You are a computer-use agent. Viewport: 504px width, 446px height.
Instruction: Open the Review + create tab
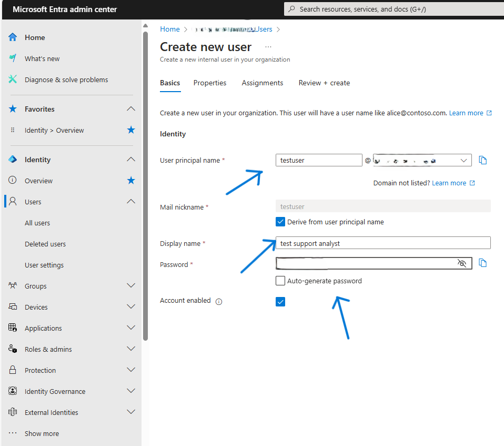pyautogui.click(x=324, y=83)
